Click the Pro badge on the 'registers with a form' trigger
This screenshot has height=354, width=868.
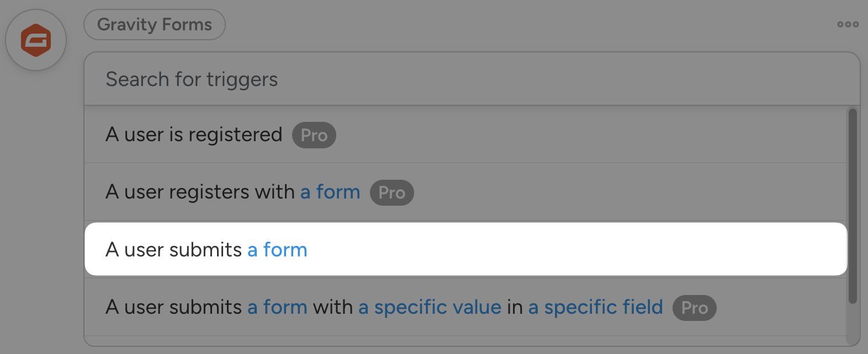391,193
